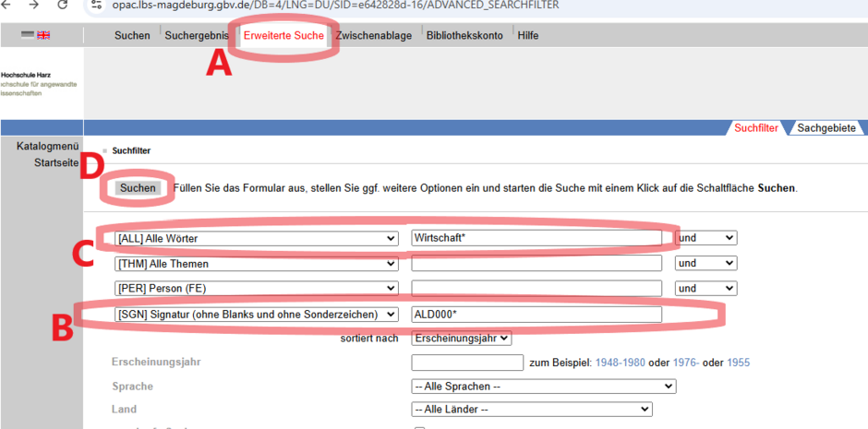
Task: Click the Erscheinungsjahr input field
Action: (467, 363)
